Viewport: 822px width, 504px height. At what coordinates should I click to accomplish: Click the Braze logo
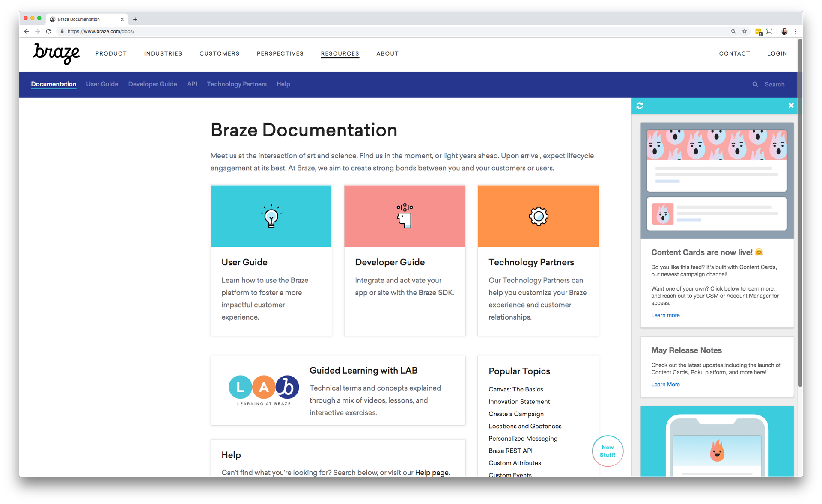tap(56, 53)
